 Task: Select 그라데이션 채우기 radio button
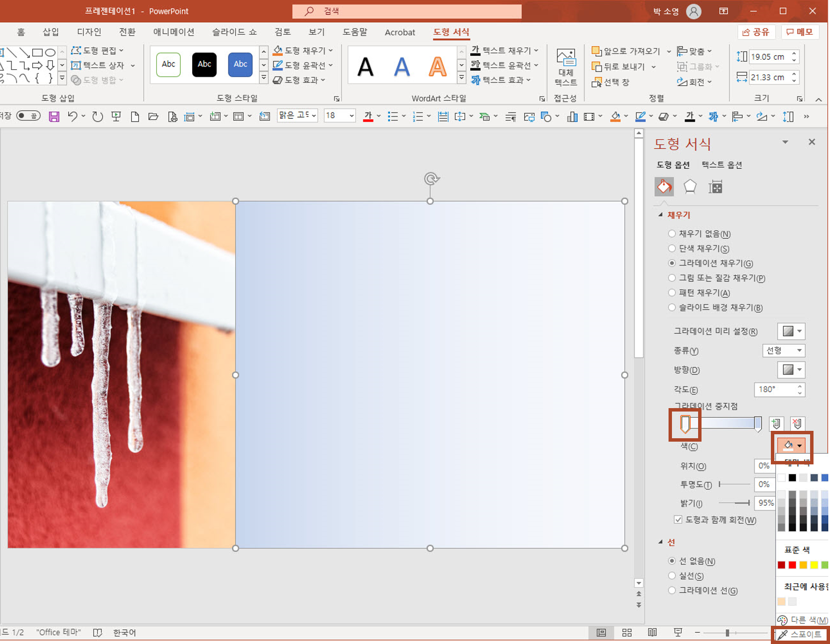672,263
